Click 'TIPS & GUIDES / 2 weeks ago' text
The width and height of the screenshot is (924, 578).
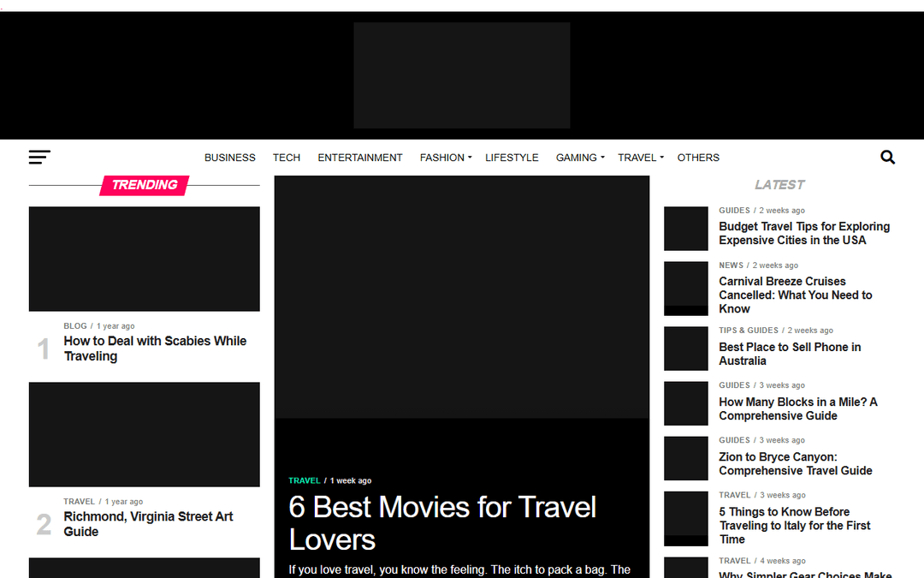pos(775,331)
